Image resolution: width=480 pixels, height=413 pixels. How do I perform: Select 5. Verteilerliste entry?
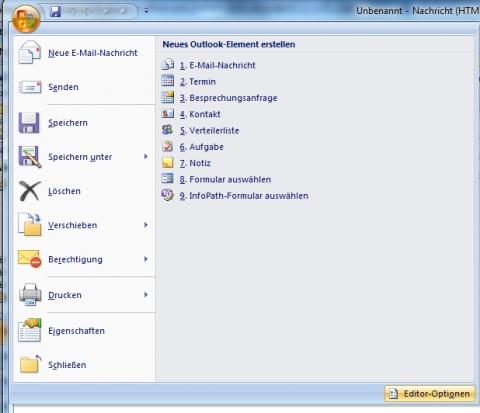point(210,131)
